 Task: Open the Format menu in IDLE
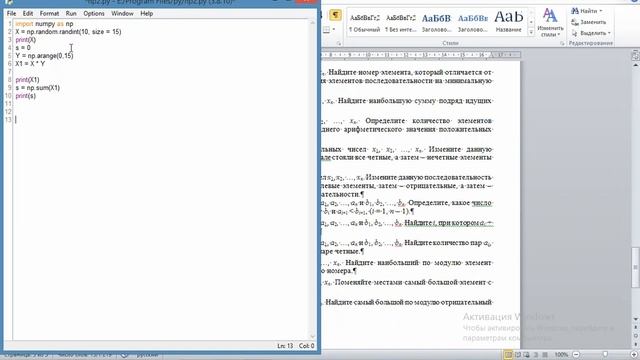coord(49,13)
